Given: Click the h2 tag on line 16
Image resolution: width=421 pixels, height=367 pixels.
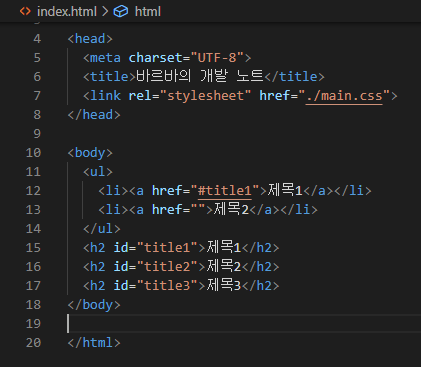Looking at the screenshot, I should [98, 267].
